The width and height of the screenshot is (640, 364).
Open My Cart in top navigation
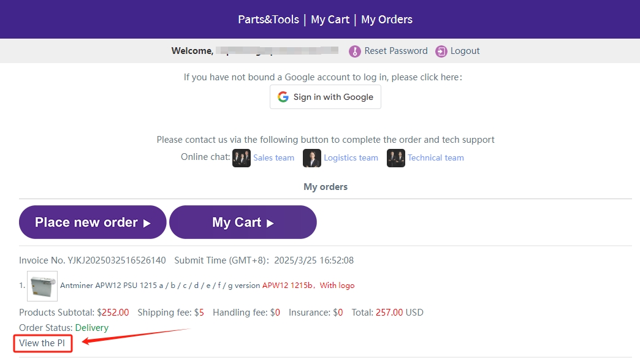330,20
